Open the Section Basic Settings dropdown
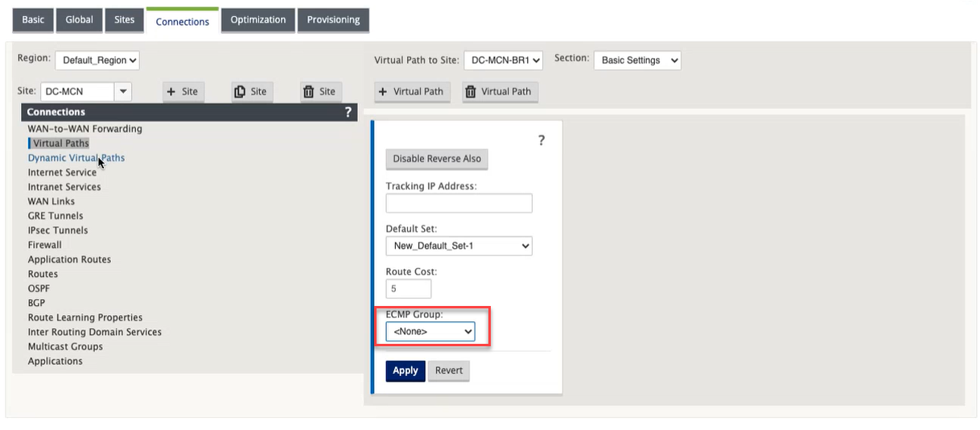This screenshot has height=430, width=980. pos(637,60)
